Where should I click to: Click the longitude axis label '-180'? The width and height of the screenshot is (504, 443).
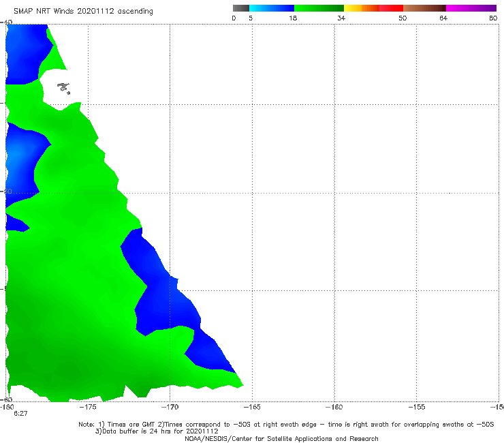coord(7,407)
